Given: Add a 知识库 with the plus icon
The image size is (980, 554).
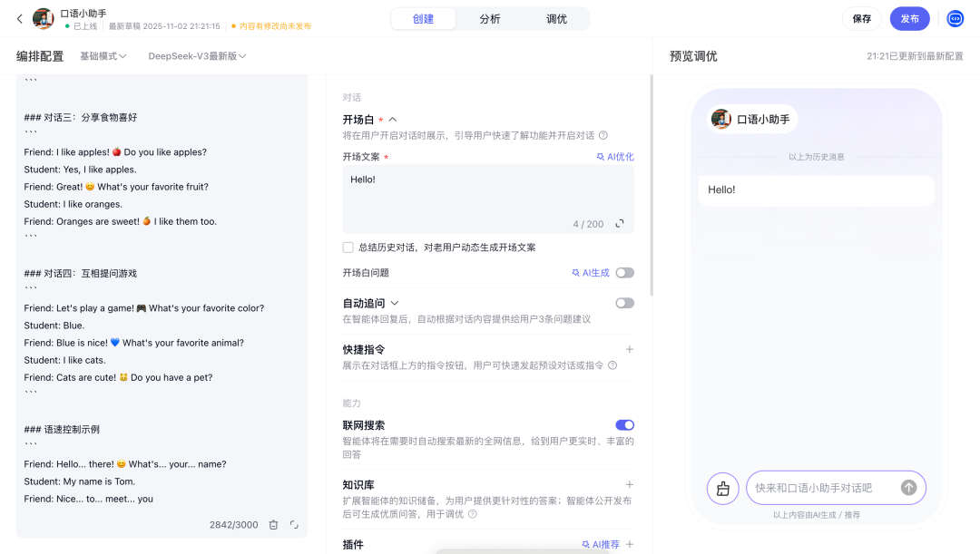Looking at the screenshot, I should coord(630,485).
